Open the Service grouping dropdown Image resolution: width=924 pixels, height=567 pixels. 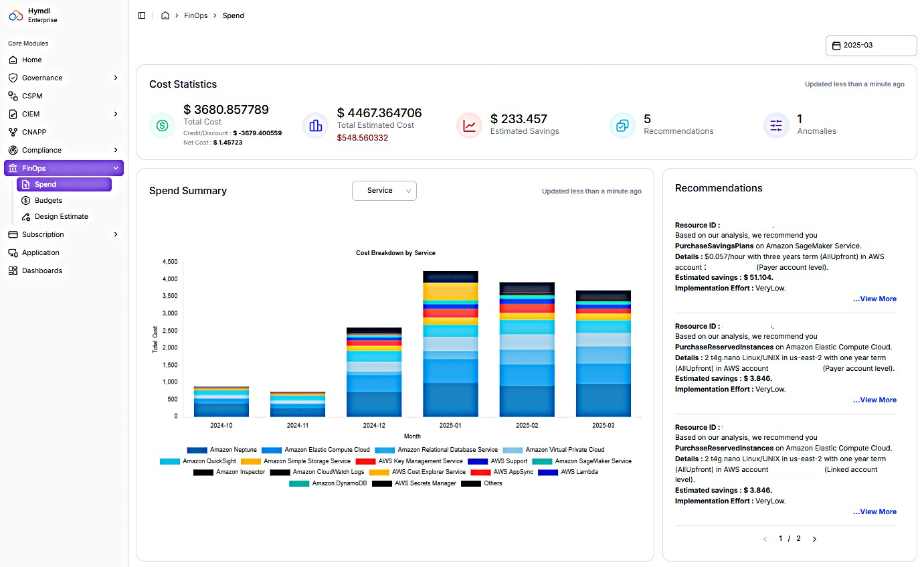coord(384,191)
